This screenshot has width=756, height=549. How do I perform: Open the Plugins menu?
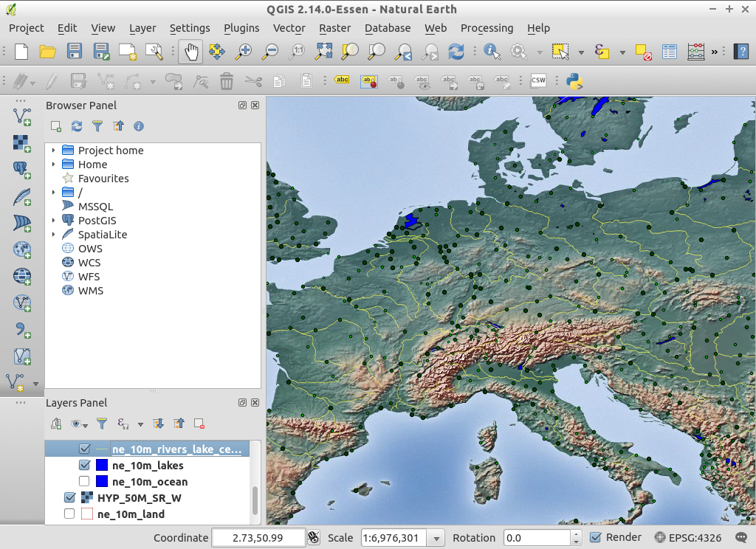(241, 29)
